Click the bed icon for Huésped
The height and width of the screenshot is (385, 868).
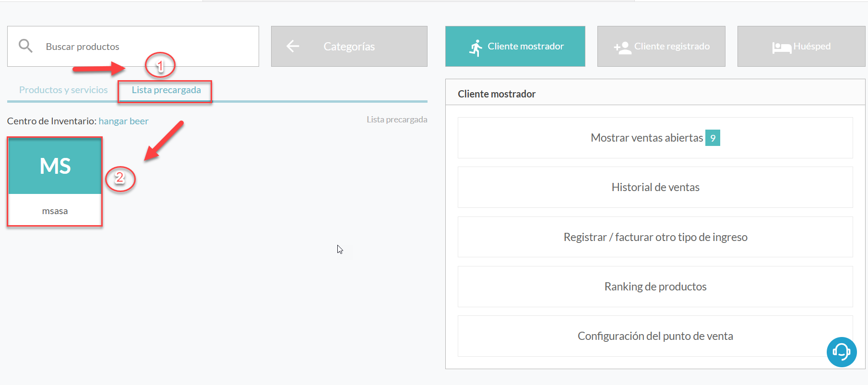pos(781,48)
